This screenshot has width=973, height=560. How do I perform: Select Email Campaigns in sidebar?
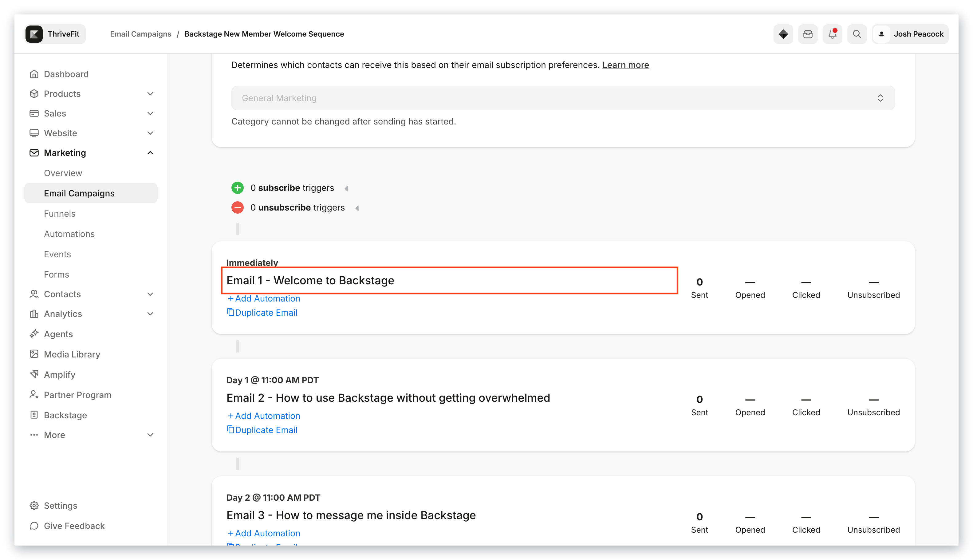click(x=91, y=193)
